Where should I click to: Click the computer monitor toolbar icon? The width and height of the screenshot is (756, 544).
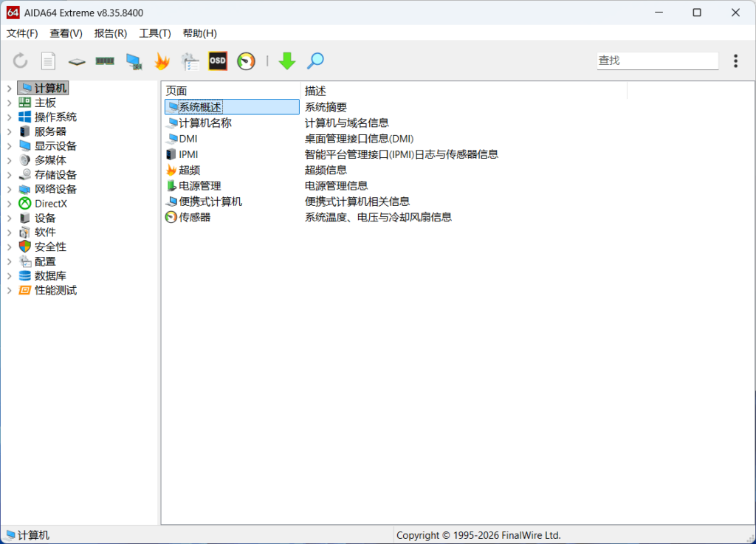point(134,61)
